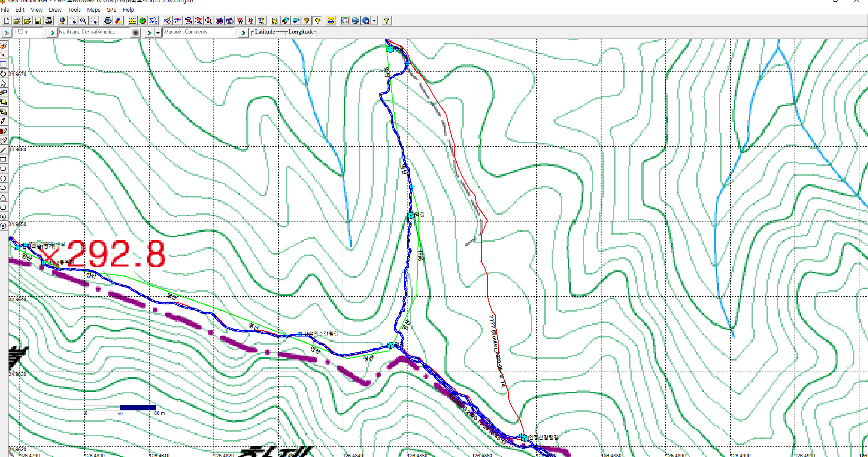Select the triangle shape tool
Image resolution: width=868 pixels, height=457 pixels.
[4, 197]
